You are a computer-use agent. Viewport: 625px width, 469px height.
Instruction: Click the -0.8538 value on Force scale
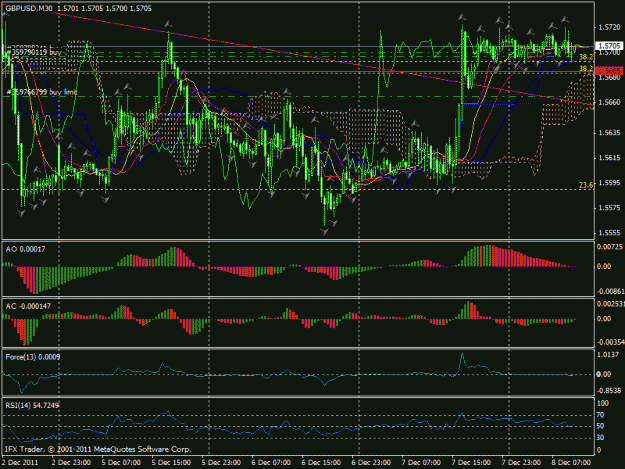pyautogui.click(x=608, y=391)
